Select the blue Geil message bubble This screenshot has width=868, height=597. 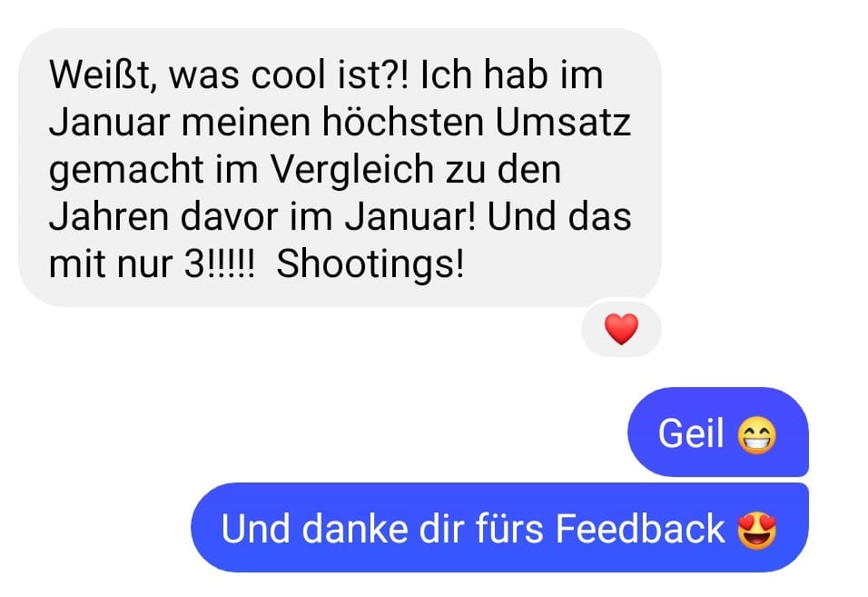coord(718,432)
